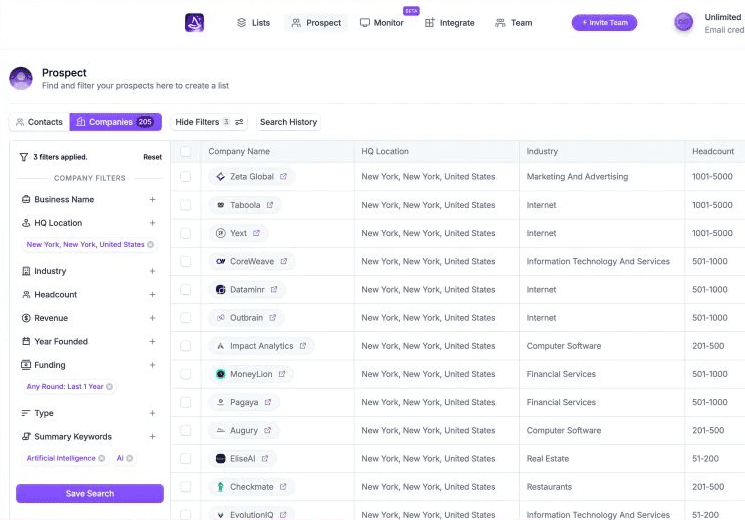Expand the Business Name filter

153,199
